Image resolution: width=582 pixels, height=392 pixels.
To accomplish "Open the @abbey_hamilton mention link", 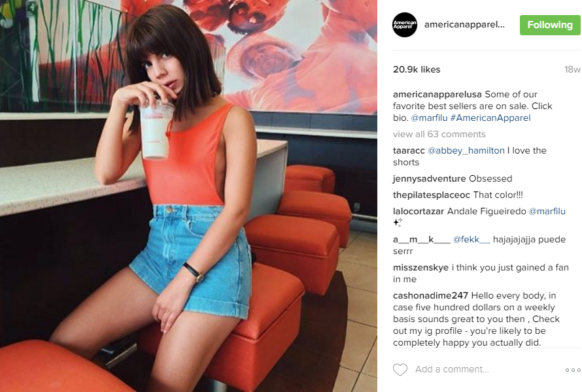I will coord(466,150).
